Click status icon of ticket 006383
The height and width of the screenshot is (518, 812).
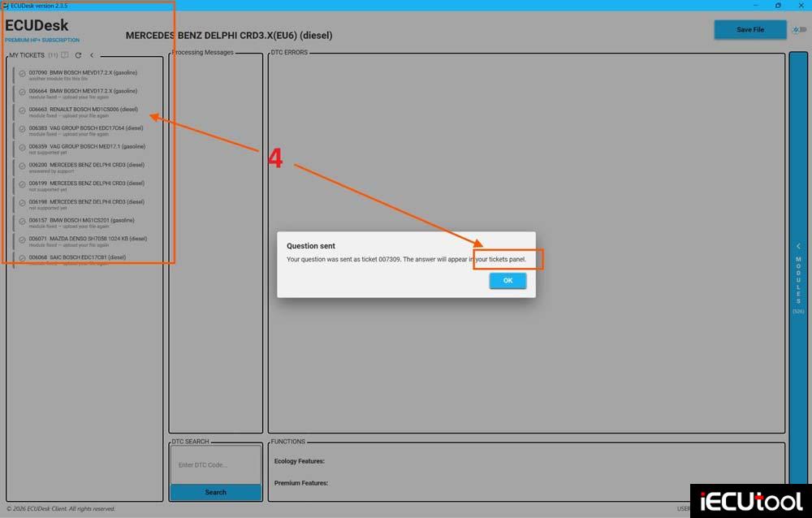point(22,129)
